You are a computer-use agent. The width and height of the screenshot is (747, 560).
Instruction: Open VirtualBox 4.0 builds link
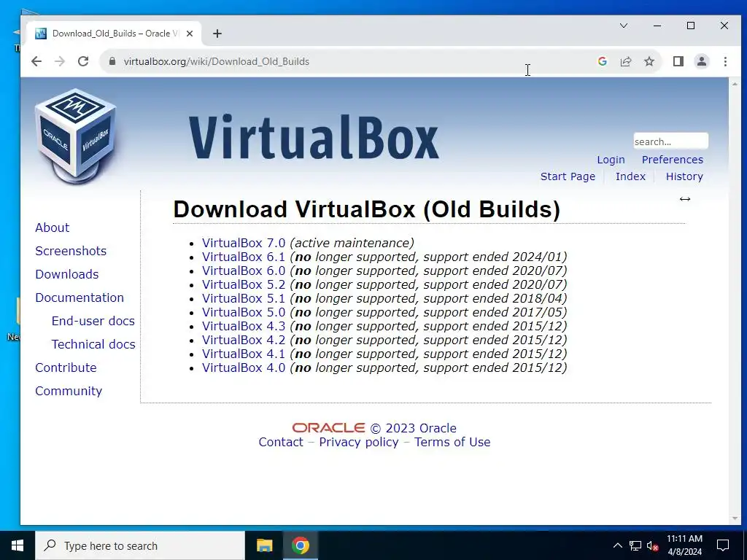(244, 367)
